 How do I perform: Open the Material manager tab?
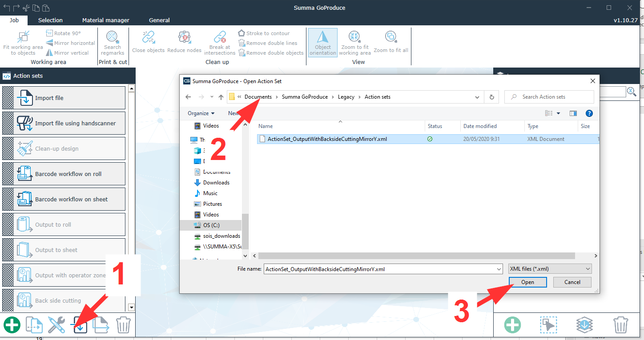tap(106, 20)
